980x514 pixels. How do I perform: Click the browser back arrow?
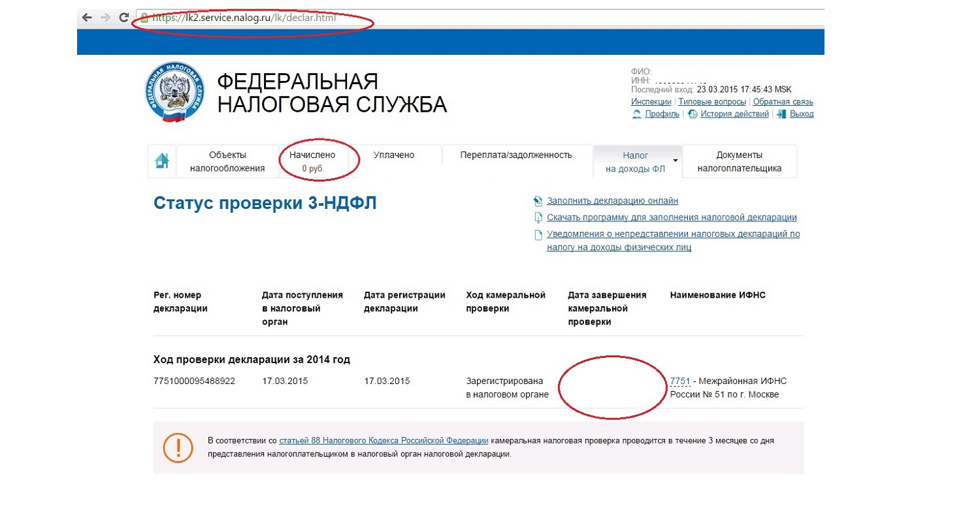[87, 18]
